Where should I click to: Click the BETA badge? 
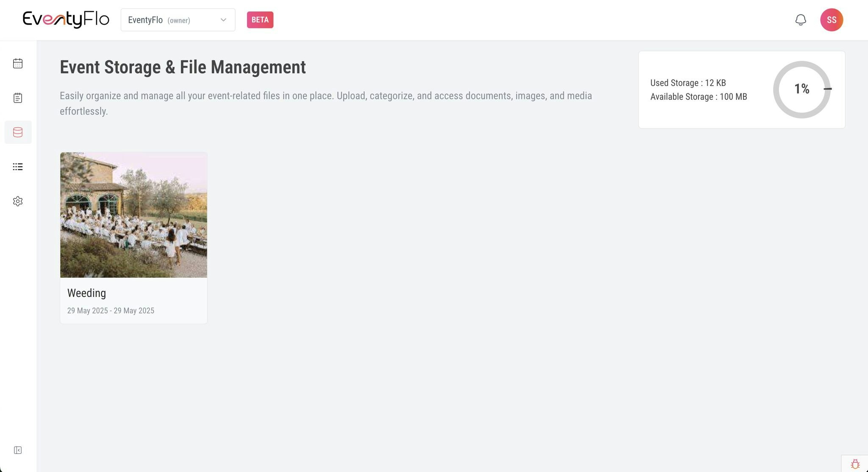[260, 20]
